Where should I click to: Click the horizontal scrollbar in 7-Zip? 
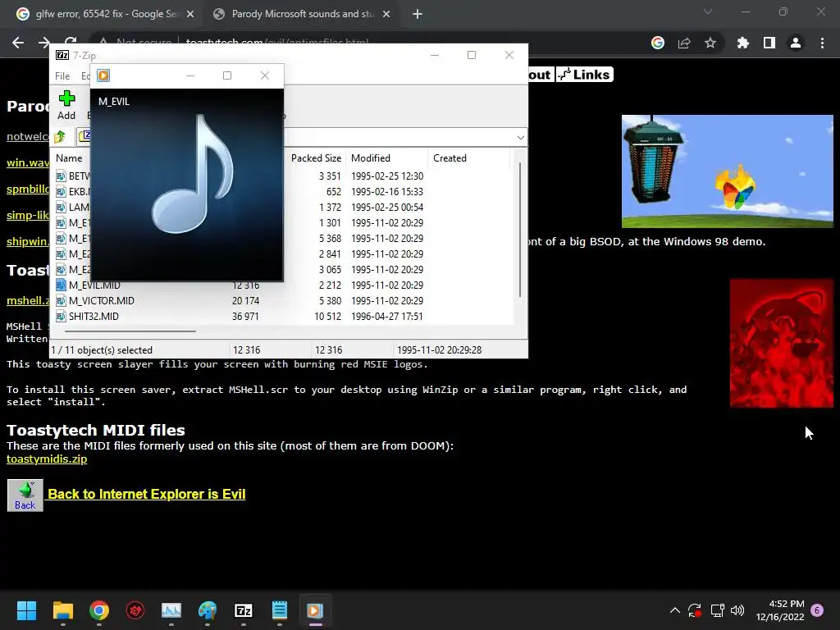pyautogui.click(x=130, y=331)
